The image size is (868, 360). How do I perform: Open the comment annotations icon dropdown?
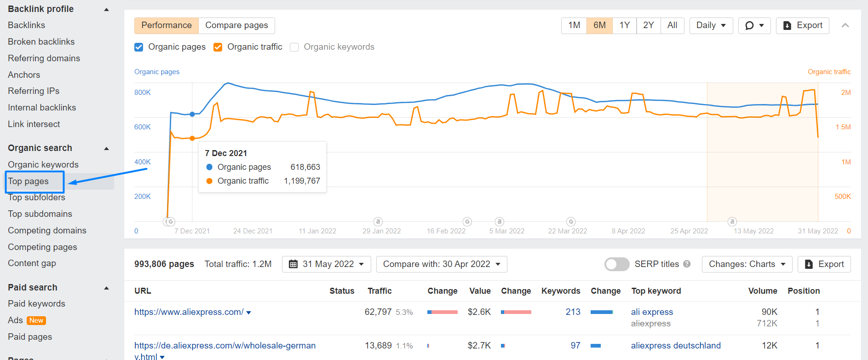(754, 25)
